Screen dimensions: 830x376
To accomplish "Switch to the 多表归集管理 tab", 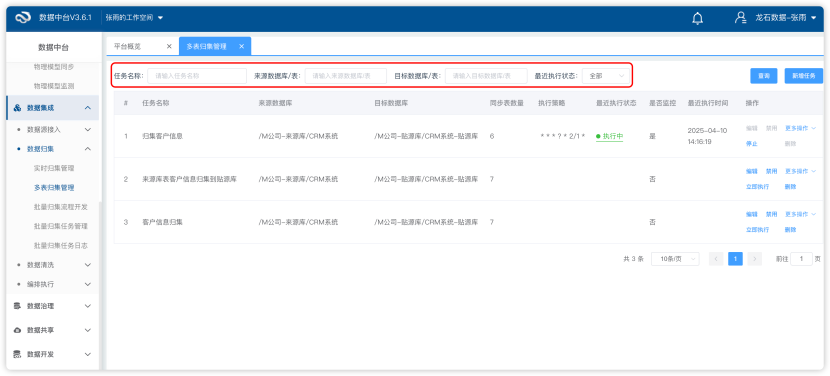I will (206, 47).
